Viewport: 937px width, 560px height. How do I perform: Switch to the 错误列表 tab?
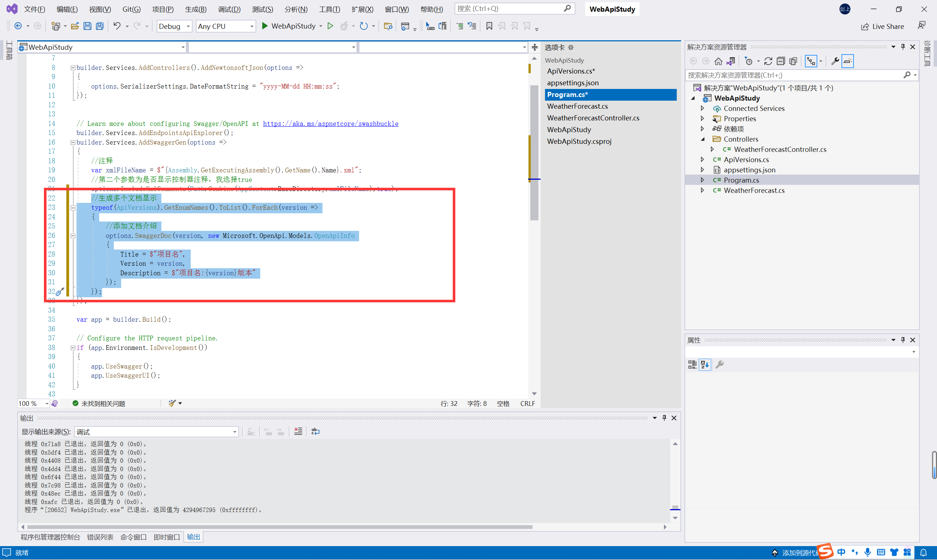click(100, 537)
